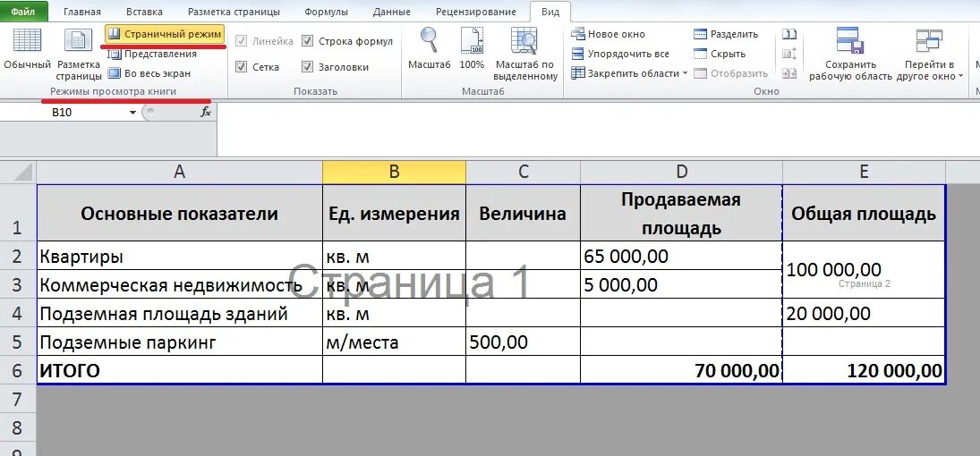
Task: Select column B header
Action: (x=395, y=173)
